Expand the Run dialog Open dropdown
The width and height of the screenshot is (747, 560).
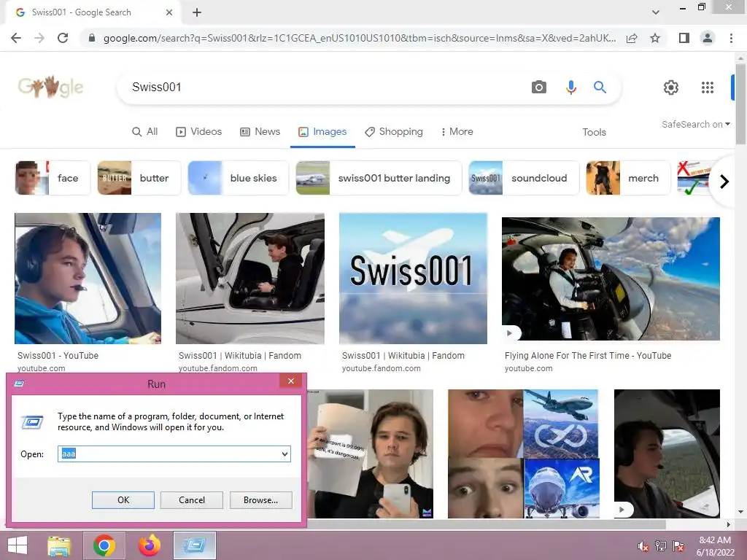pos(285,454)
